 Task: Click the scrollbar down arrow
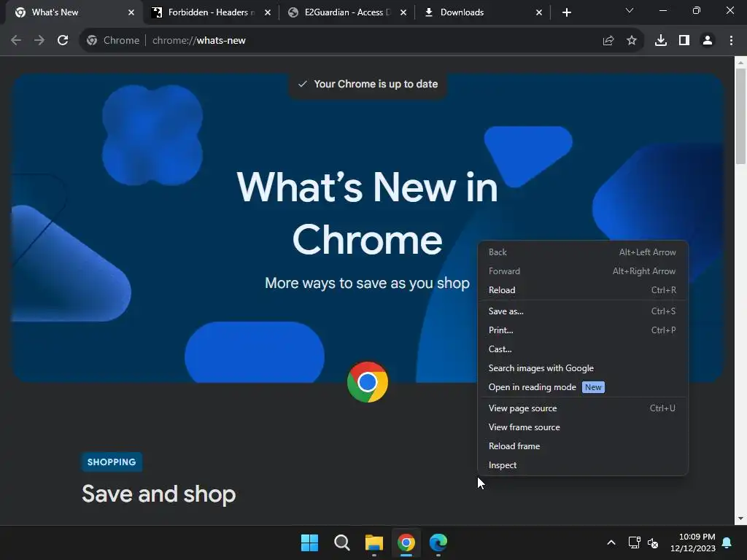[740, 518]
